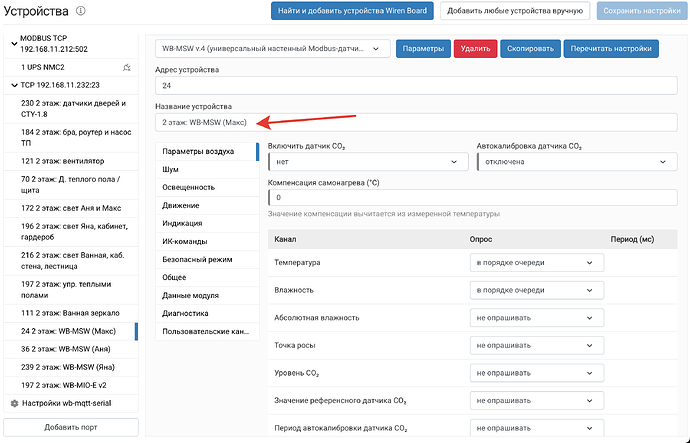Switch to the Шум tab

tap(207, 169)
